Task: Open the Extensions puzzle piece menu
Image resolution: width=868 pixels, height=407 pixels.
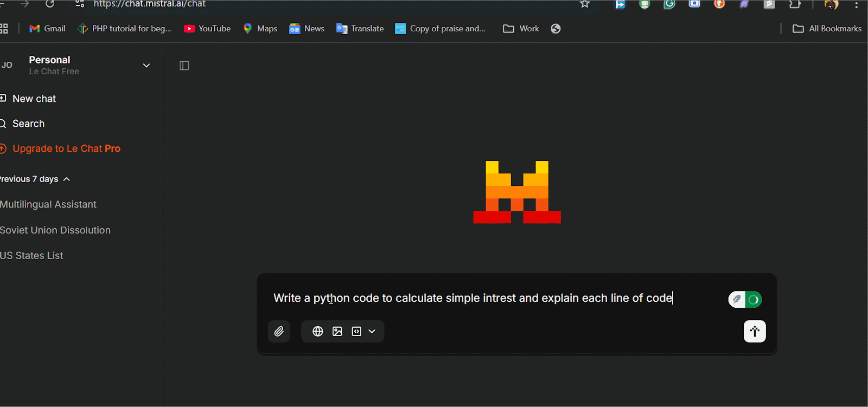Action: 795,4
